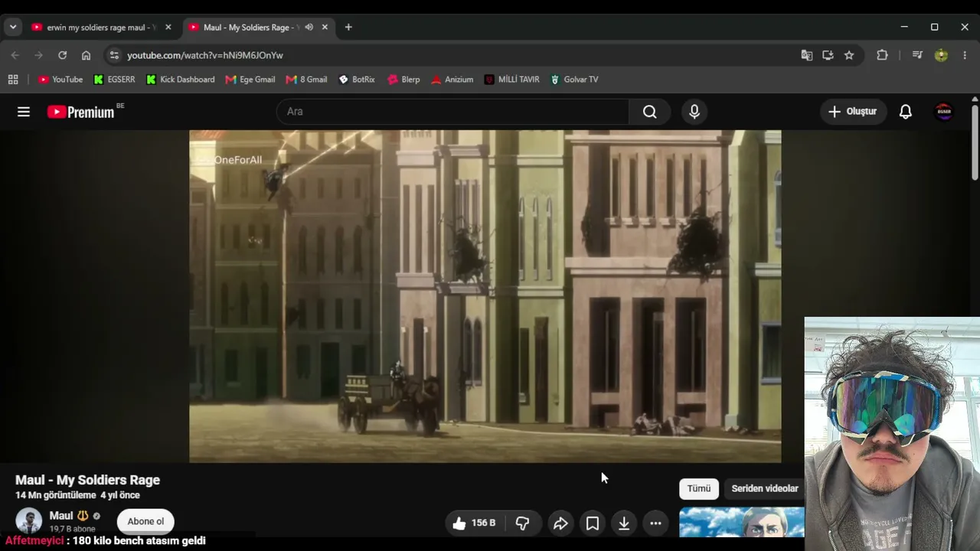Save the video to a playlist

pos(593,523)
